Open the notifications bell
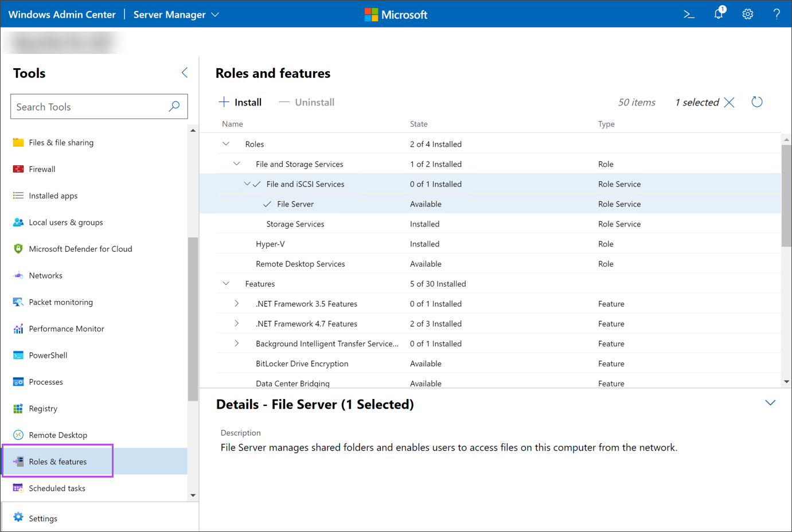Image resolution: width=792 pixels, height=532 pixels. [x=719, y=14]
